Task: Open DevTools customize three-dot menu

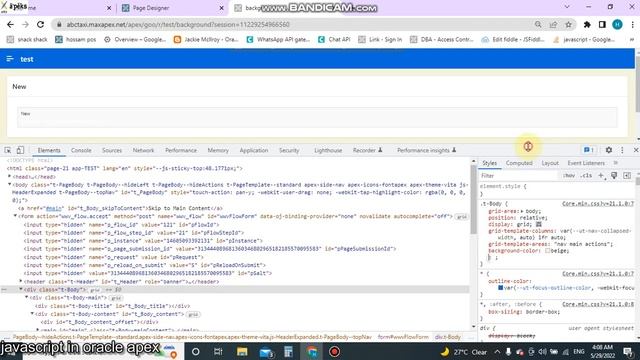Action: 622,150
